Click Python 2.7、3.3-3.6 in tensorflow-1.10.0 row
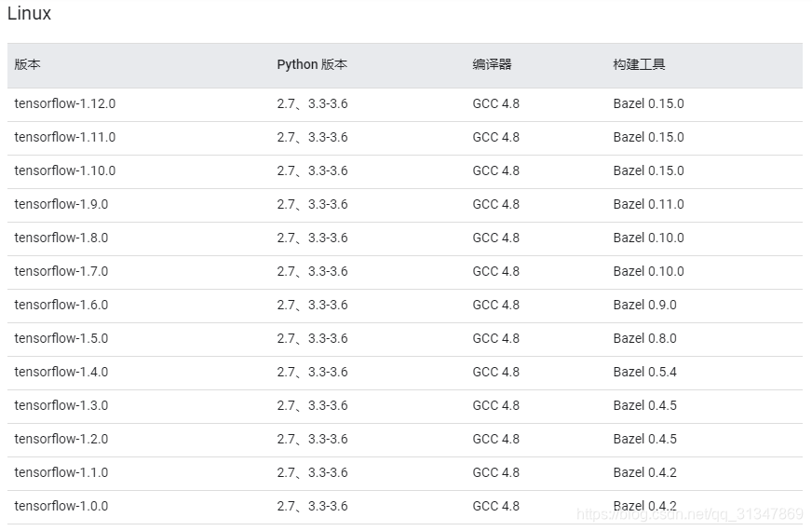 click(312, 170)
